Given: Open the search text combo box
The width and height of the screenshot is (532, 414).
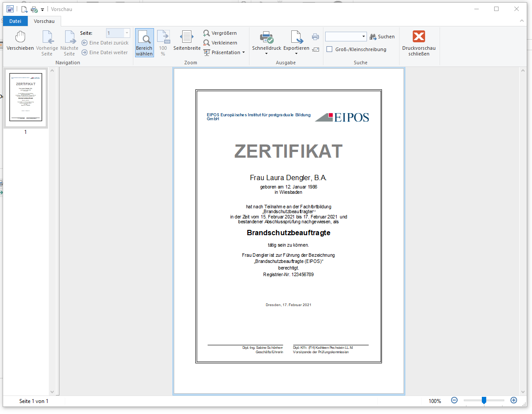Looking at the screenshot, I should pyautogui.click(x=346, y=37).
